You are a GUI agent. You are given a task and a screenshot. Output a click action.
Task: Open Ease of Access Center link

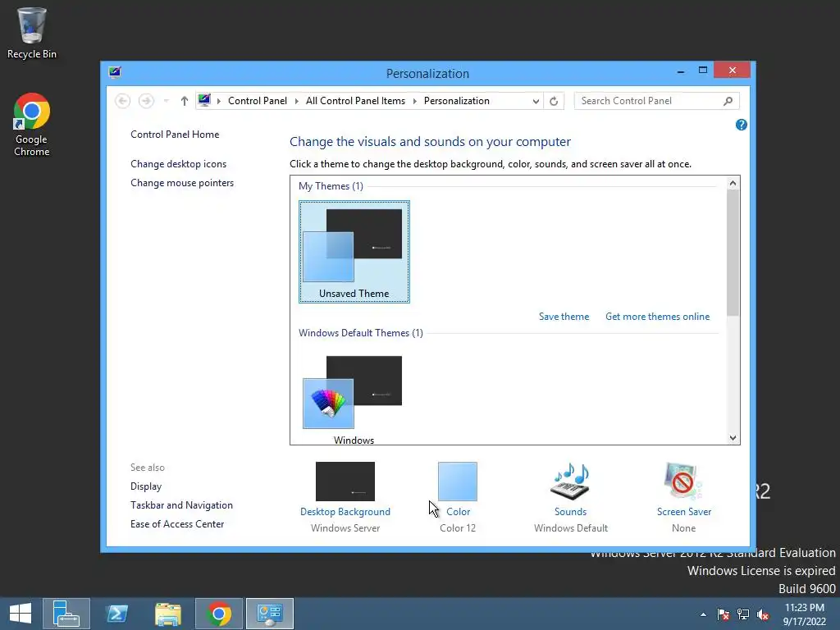point(177,524)
